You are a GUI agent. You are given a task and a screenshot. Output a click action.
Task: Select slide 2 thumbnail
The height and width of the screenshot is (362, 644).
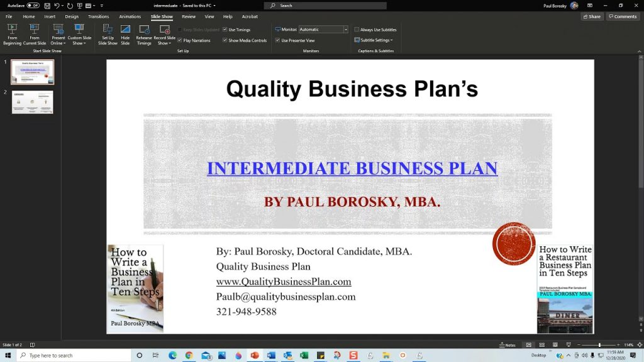coord(33,102)
